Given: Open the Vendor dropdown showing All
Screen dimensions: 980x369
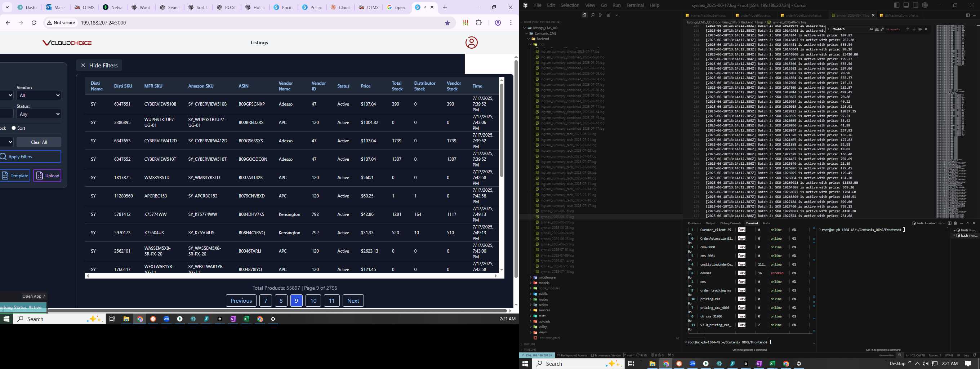Looking at the screenshot, I should (x=39, y=95).
